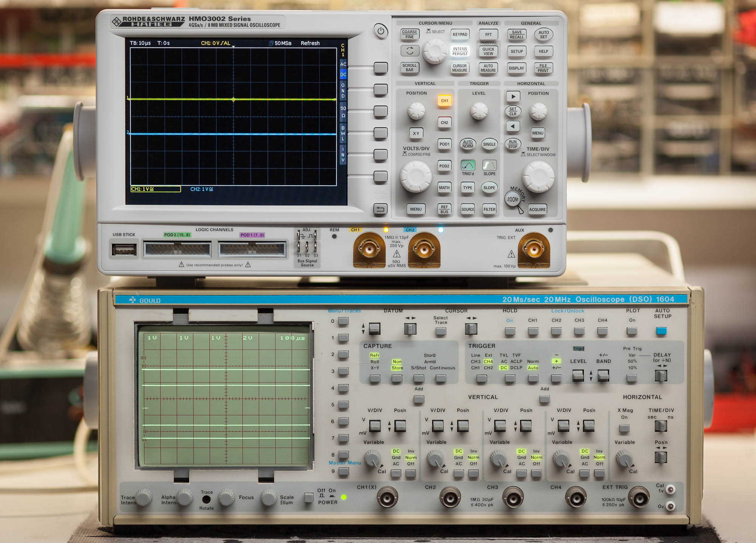This screenshot has width=756, height=543.
Task: Click the blue AUTO SETUP button on Gould
Action: point(661,331)
